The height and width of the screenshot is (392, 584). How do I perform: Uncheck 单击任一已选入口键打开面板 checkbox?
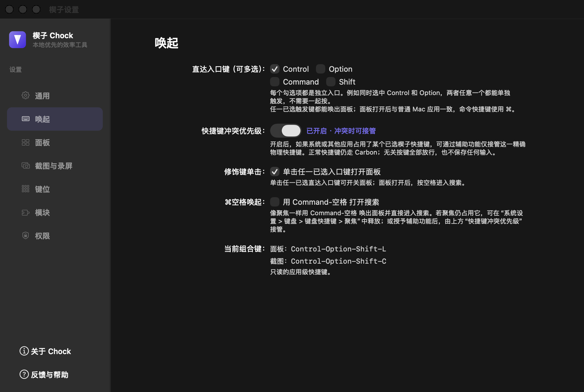pos(274,172)
